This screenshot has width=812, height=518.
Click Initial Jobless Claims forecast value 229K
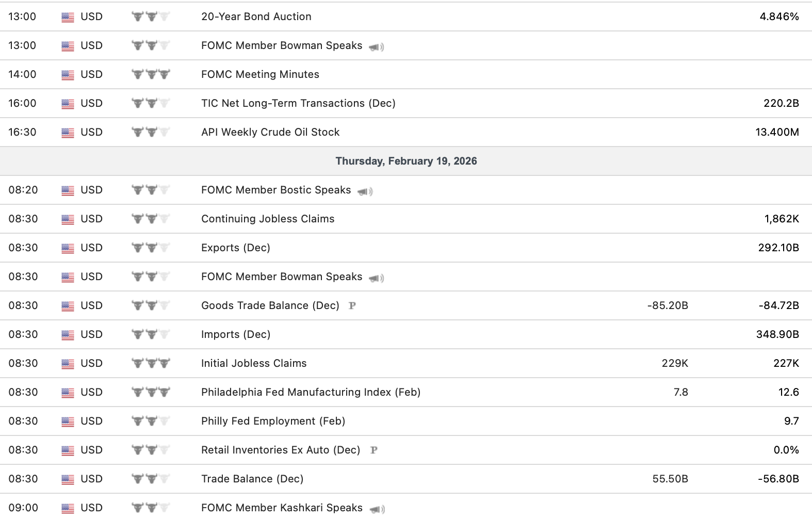pyautogui.click(x=675, y=363)
